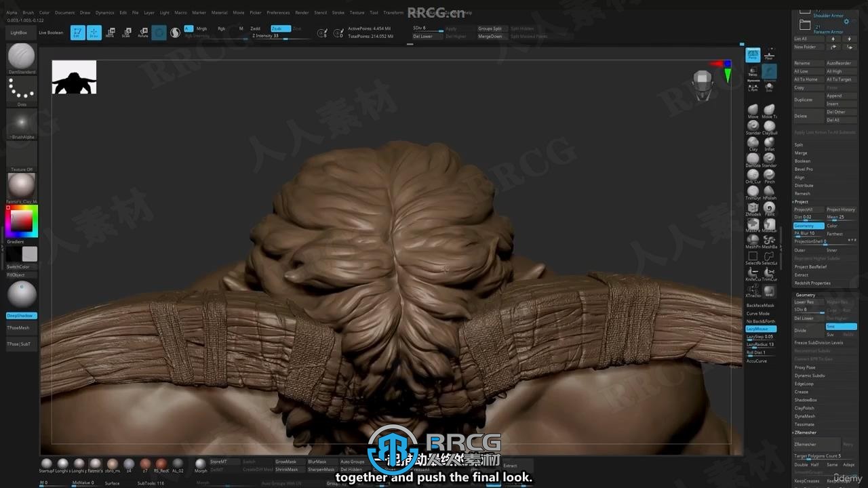Open the Render menu

click(302, 12)
